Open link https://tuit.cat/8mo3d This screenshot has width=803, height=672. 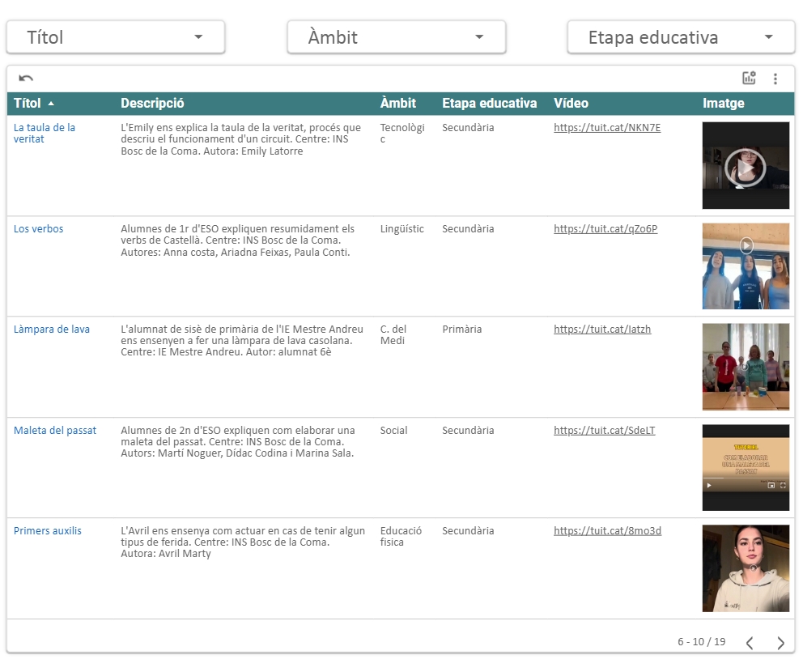607,531
